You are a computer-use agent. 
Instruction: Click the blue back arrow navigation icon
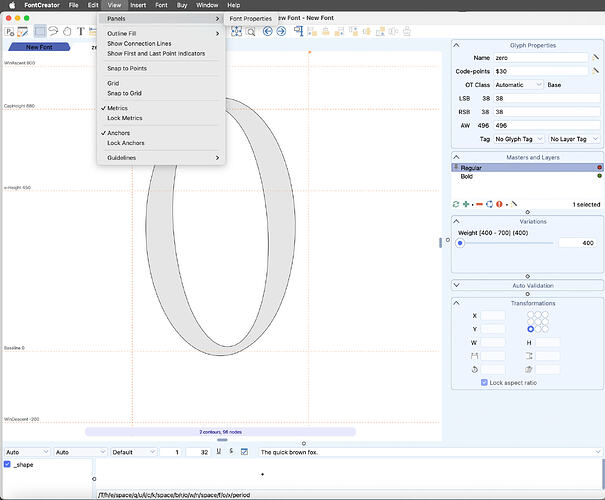[268, 31]
